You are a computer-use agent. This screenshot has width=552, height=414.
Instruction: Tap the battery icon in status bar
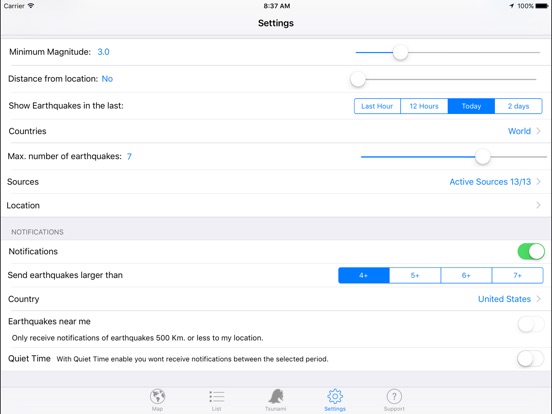tap(541, 6)
